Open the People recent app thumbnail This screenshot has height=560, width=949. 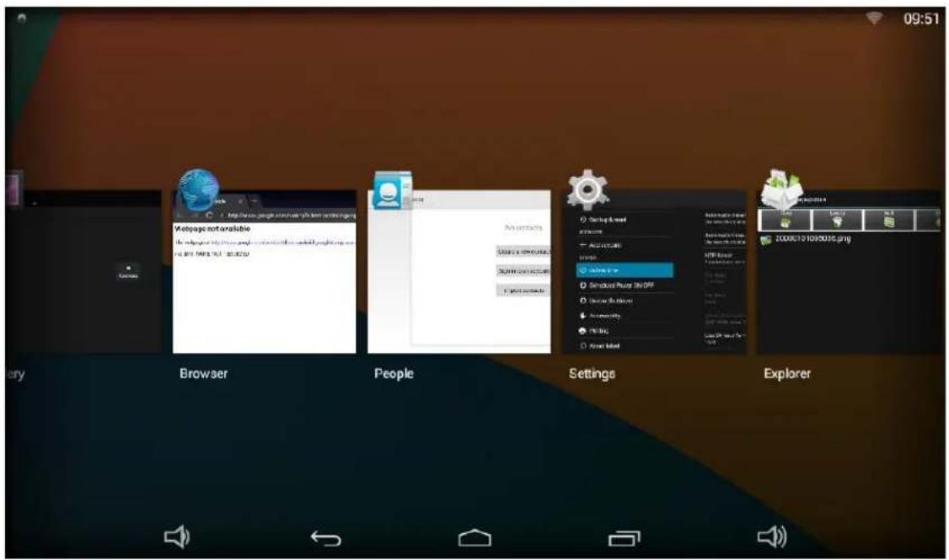click(x=459, y=271)
